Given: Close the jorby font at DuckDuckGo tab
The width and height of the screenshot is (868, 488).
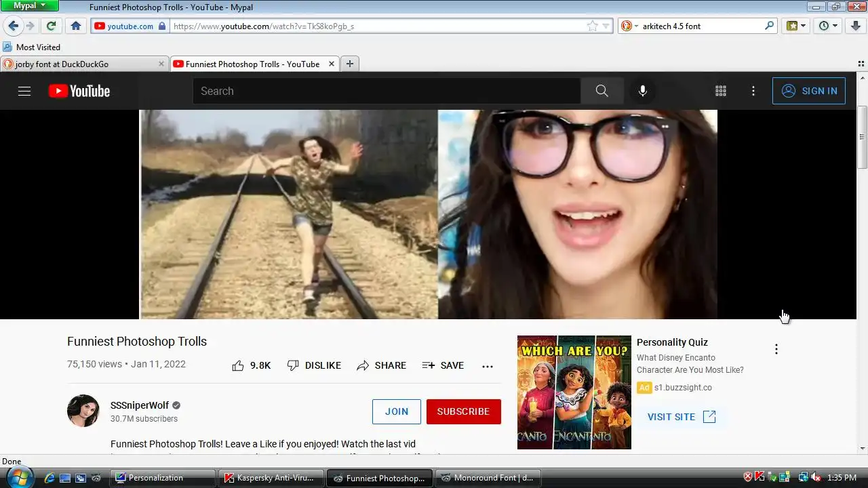Looking at the screenshot, I should pos(161,64).
